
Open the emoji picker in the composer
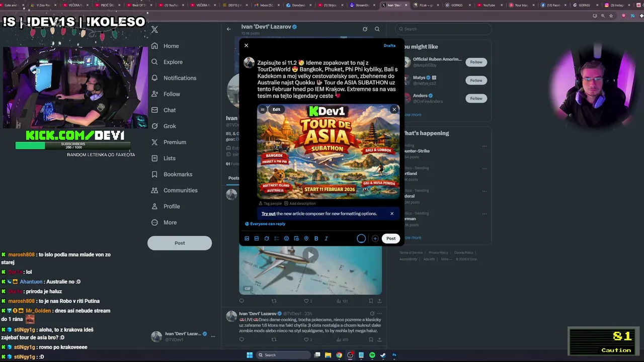[286, 239]
